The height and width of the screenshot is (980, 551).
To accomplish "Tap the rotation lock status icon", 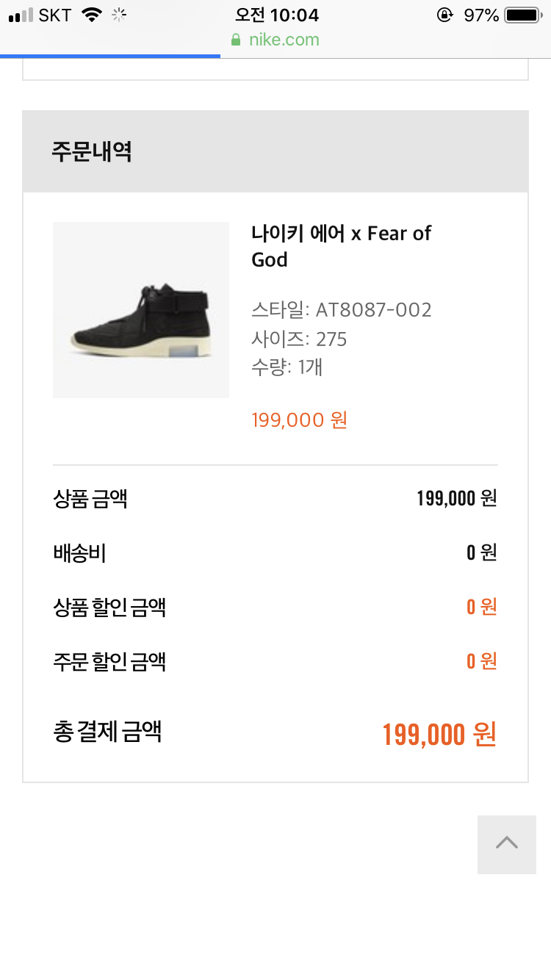I will coord(444,15).
